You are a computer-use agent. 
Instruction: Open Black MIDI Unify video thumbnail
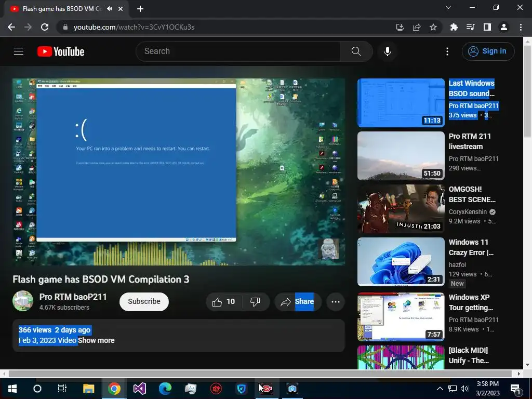click(x=401, y=357)
